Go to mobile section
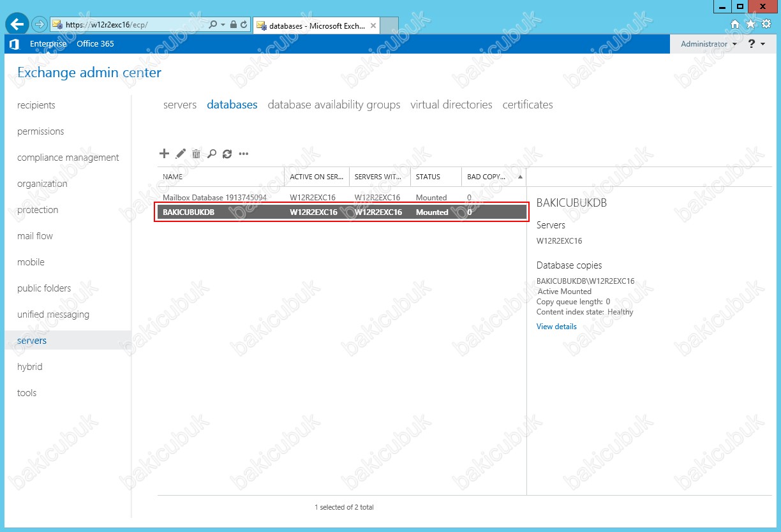Viewport: 781px width, 532px height. [31, 262]
